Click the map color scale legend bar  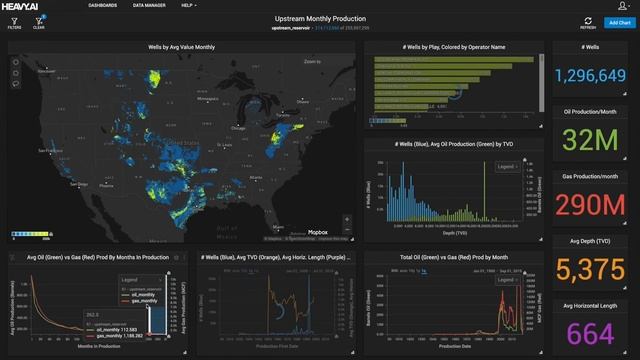coord(30,234)
